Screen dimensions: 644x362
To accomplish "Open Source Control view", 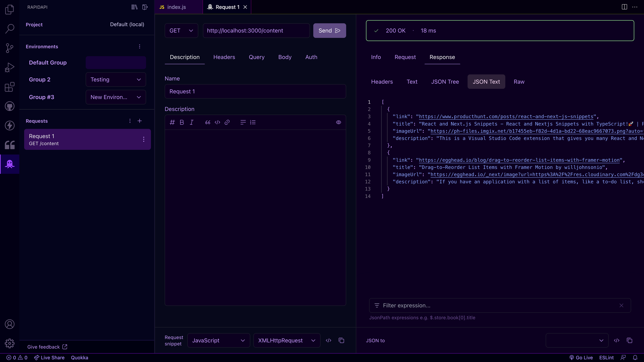I will [x=10, y=48].
